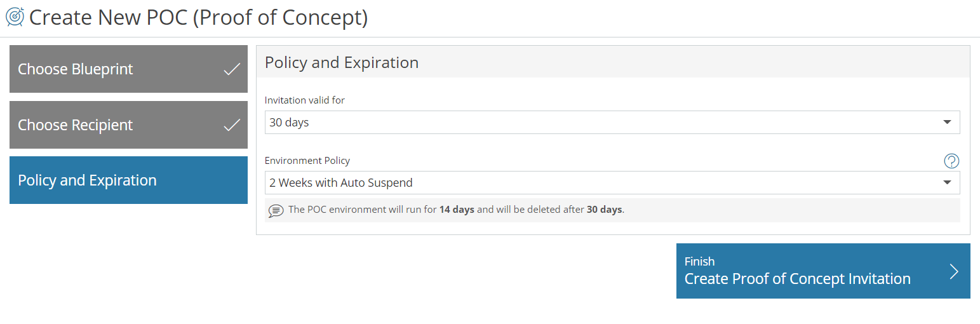Screen dimensions: 980x324
Task: Click the POC environment info message bar
Action: click(612, 210)
